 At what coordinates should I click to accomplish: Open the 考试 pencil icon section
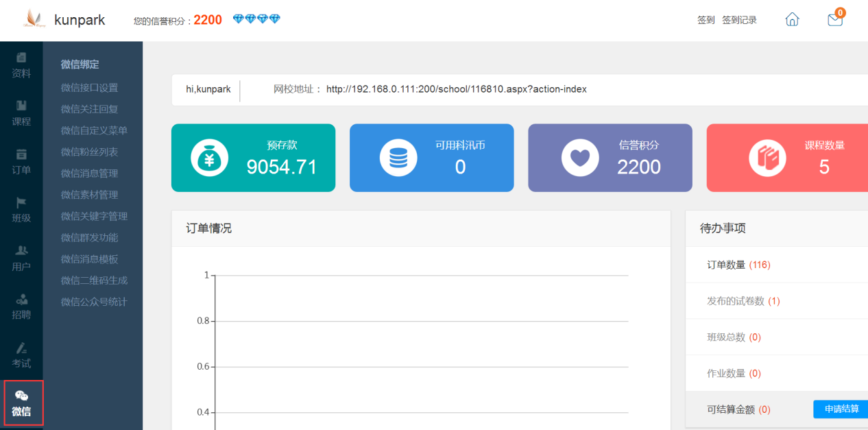coord(21,355)
